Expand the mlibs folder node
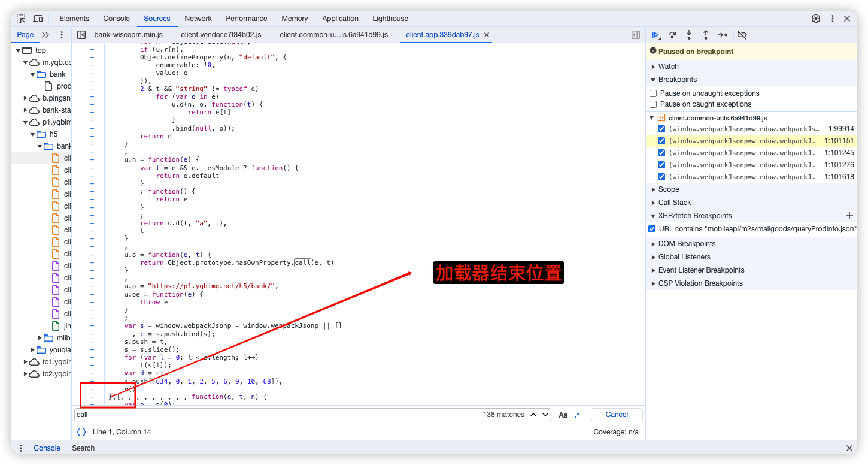 click(40, 338)
